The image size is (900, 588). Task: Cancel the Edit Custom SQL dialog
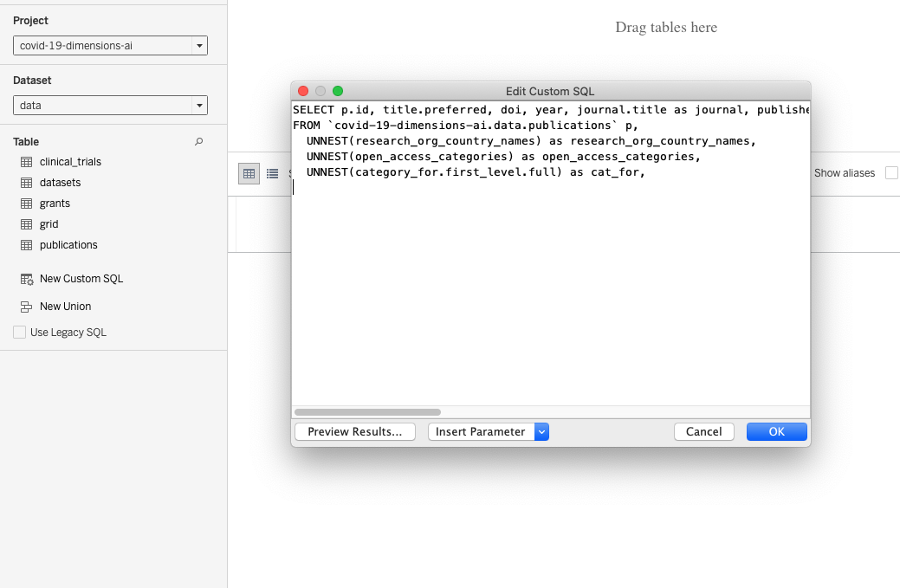[703, 432]
